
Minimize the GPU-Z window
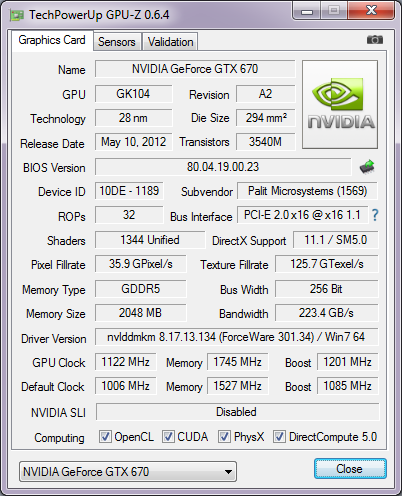pyautogui.click(x=306, y=11)
